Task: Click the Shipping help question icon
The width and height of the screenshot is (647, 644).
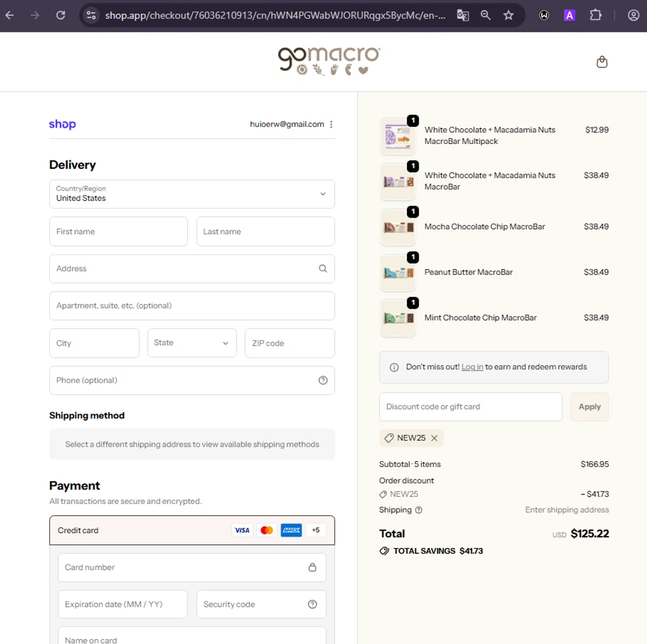Action: 419,510
